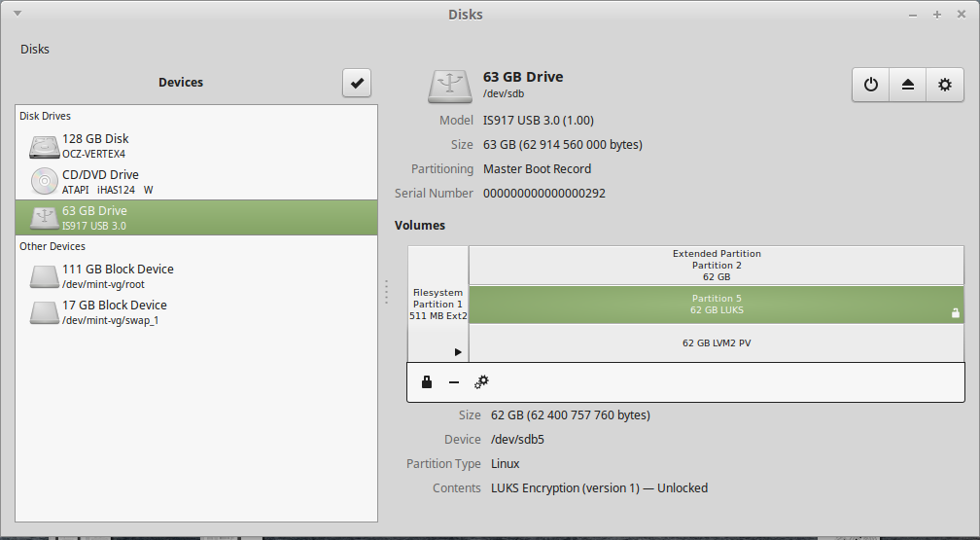Click the 17 GB Block Device icon
980x540 pixels.
point(45,312)
